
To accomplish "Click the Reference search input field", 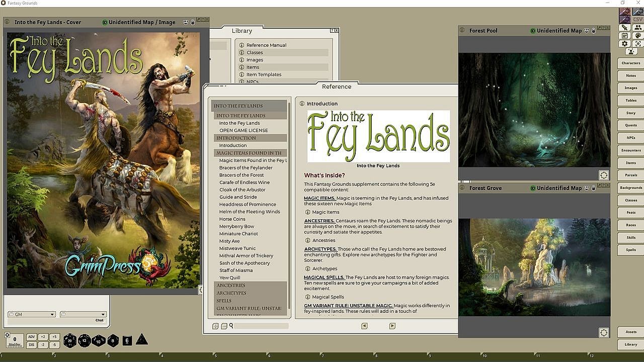I will [261, 326].
